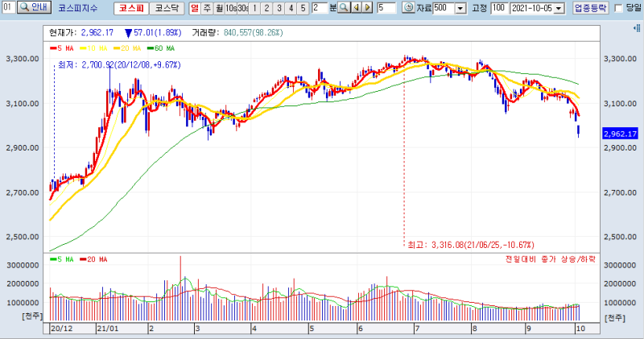Choose the 3-minute interval button
This screenshot has width=644, height=339.
point(279,8)
